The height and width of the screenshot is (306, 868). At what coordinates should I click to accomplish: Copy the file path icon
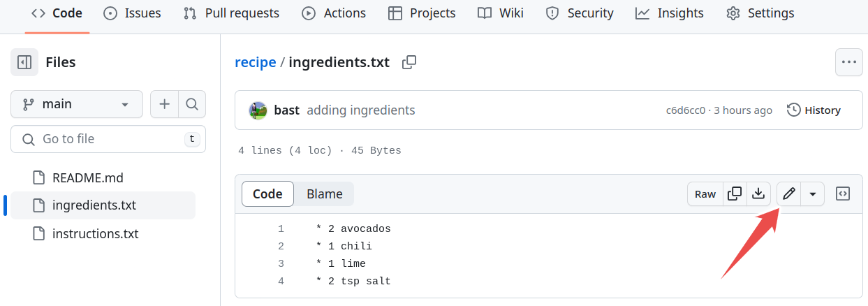click(x=409, y=62)
